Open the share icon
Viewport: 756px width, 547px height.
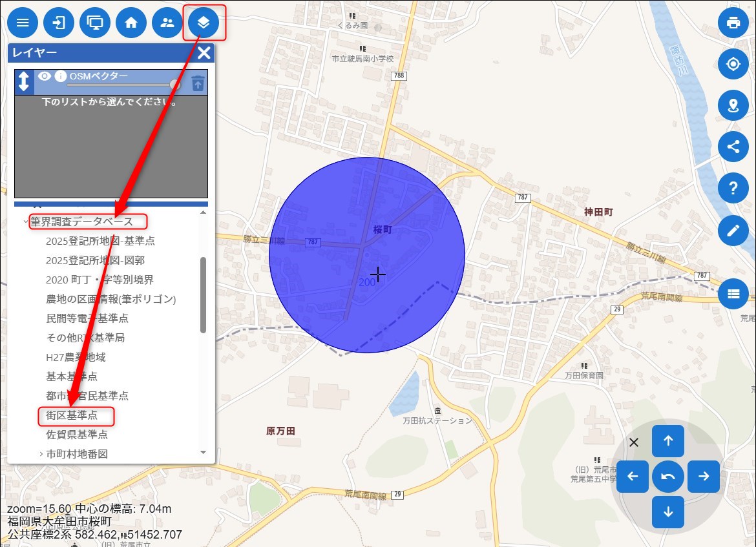click(733, 146)
